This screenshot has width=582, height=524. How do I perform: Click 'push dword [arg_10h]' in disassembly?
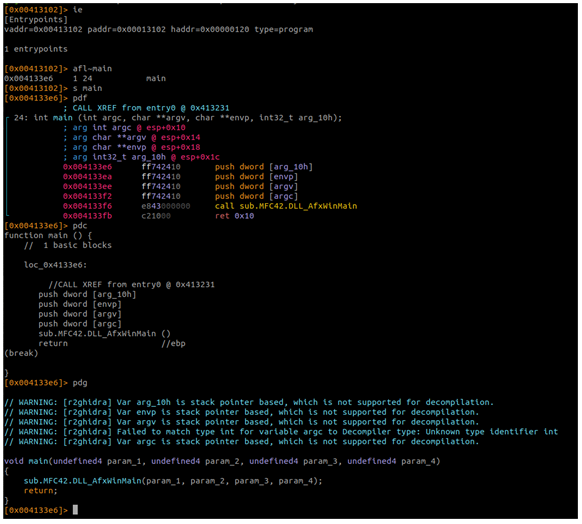coord(264,167)
